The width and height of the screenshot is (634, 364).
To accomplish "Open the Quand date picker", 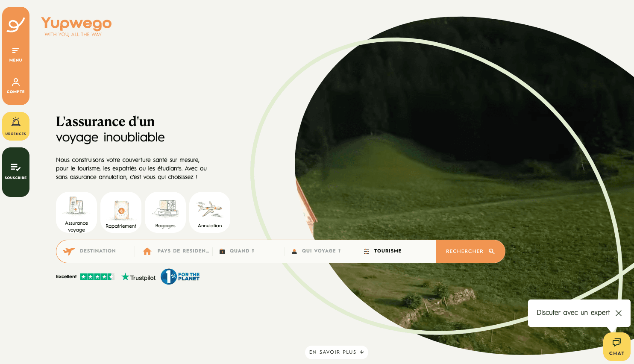I will point(249,251).
